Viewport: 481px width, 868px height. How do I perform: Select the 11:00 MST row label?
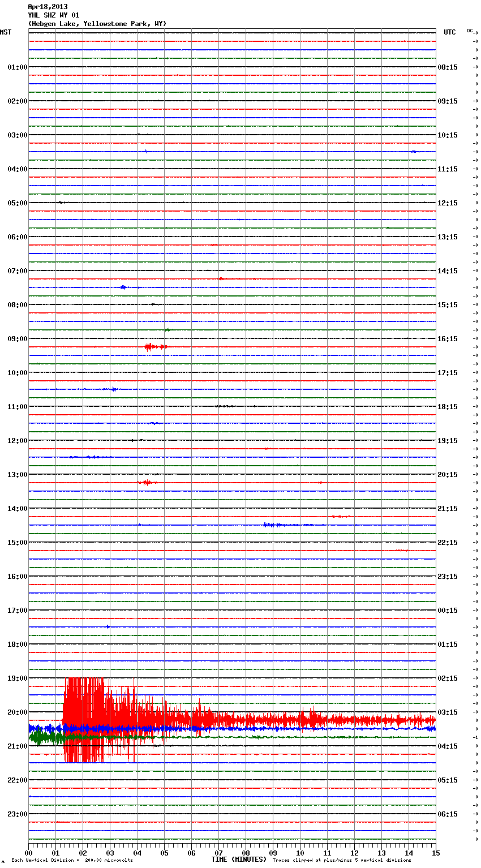(x=17, y=407)
